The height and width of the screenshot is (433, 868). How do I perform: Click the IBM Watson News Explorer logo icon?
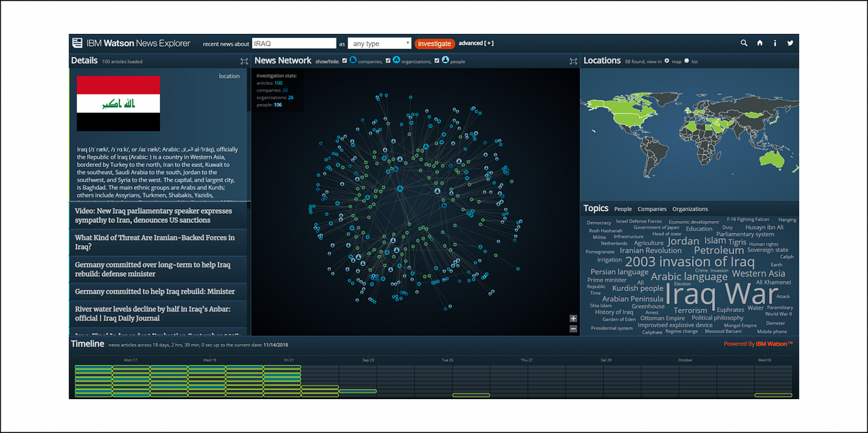[x=77, y=43]
